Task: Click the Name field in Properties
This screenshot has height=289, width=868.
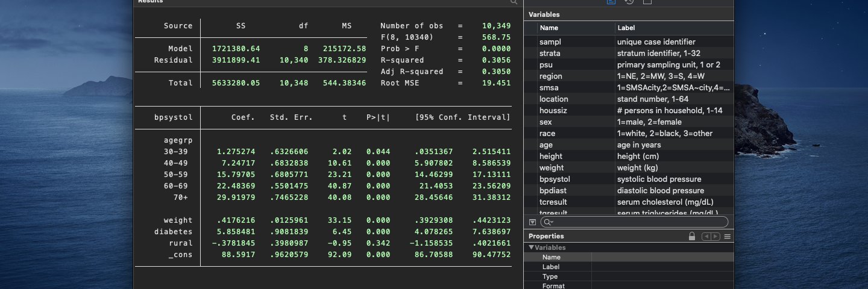Action: pyautogui.click(x=629, y=257)
